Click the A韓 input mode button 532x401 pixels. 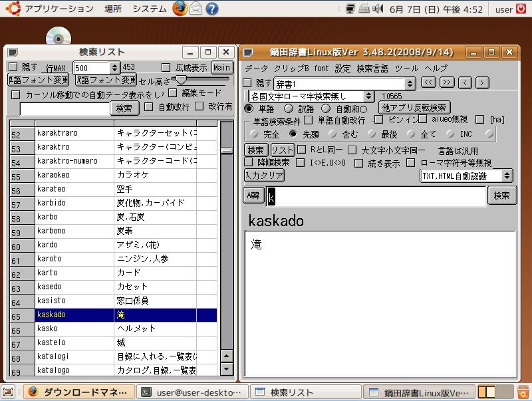click(x=253, y=196)
